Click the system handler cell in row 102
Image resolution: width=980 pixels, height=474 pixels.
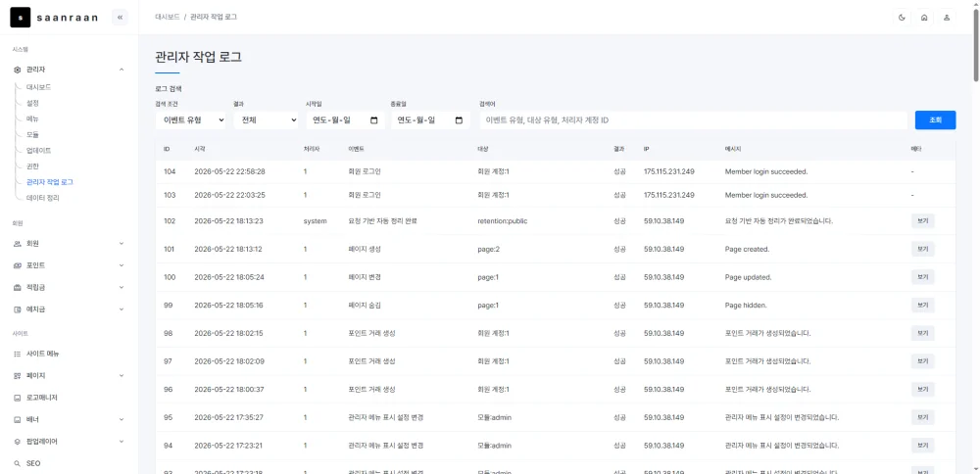[x=315, y=221]
